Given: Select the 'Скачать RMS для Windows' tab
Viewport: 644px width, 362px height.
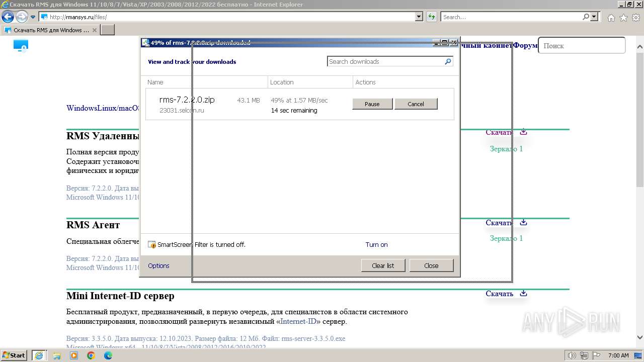Looking at the screenshot, I should [50, 30].
